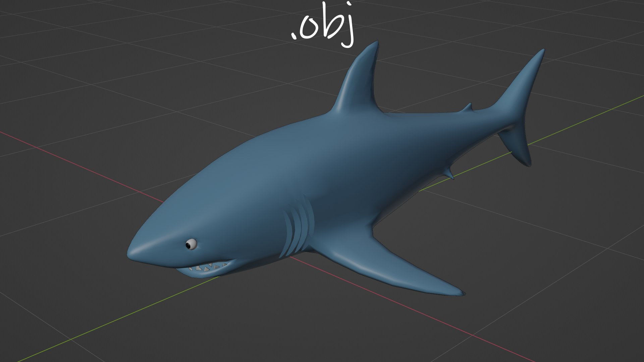
Task: Click the shark's teeth
Action: pyautogui.click(x=208, y=267)
